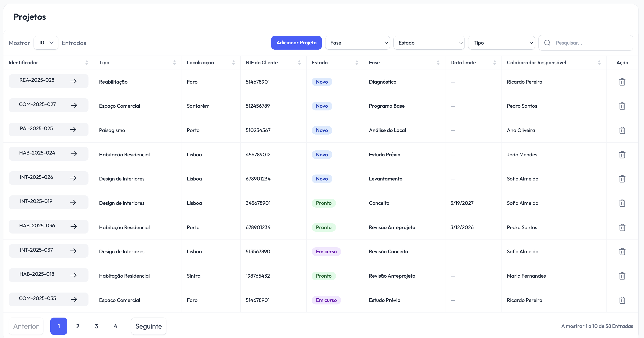The width and height of the screenshot is (644, 338).
Task: Delete project HAB-2025-018 with the trash icon
Action: tap(622, 276)
